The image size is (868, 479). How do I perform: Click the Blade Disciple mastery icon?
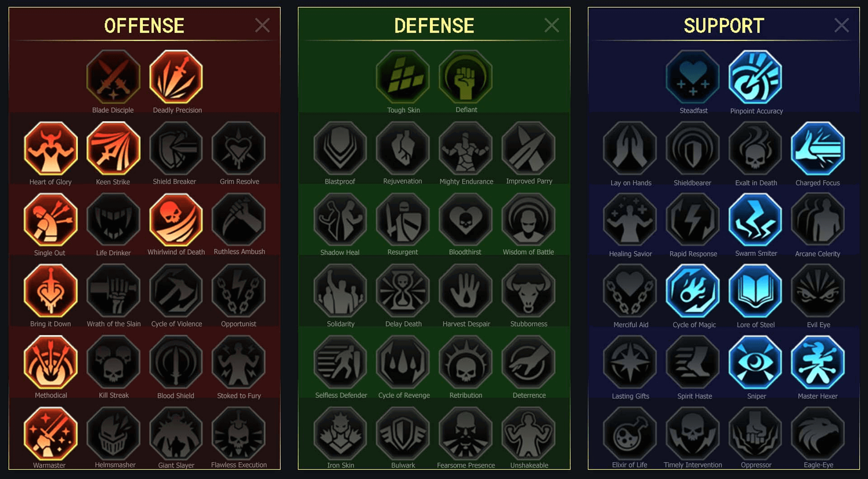pos(113,77)
